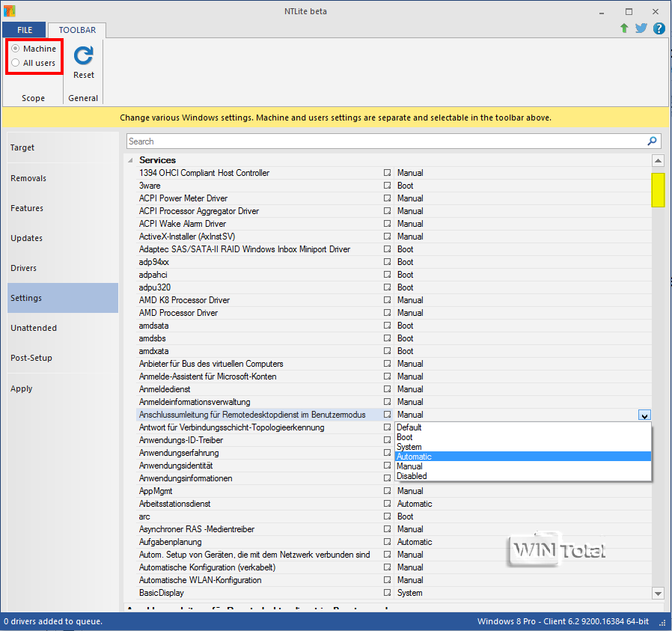Image resolution: width=672 pixels, height=631 pixels.
Task: Select the Anschlussumleitung für Remotedesktopdienst row
Action: click(394, 415)
